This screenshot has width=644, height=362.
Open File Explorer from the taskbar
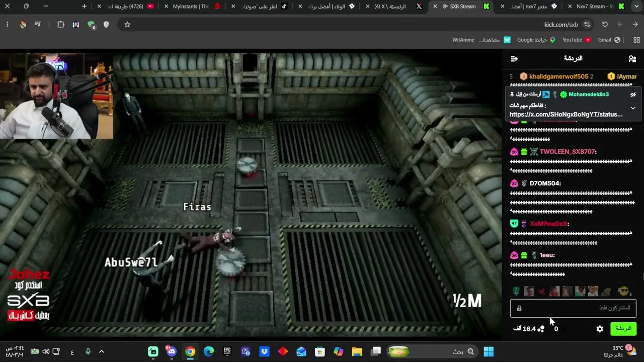click(x=357, y=352)
